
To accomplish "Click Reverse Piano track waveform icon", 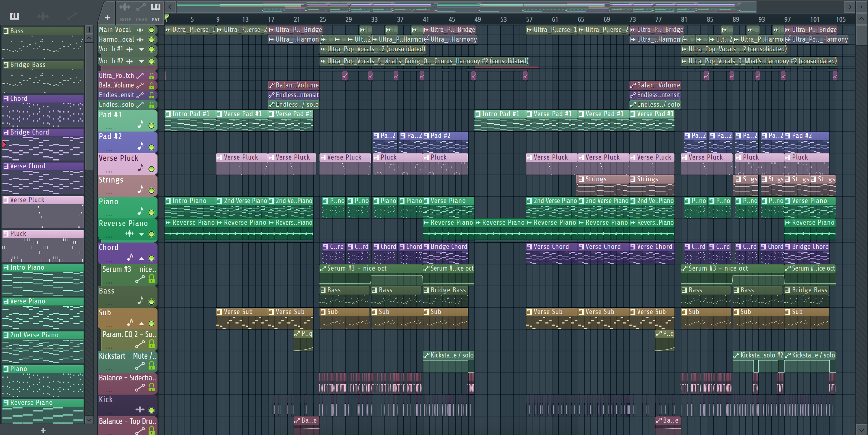I will click(x=129, y=233).
